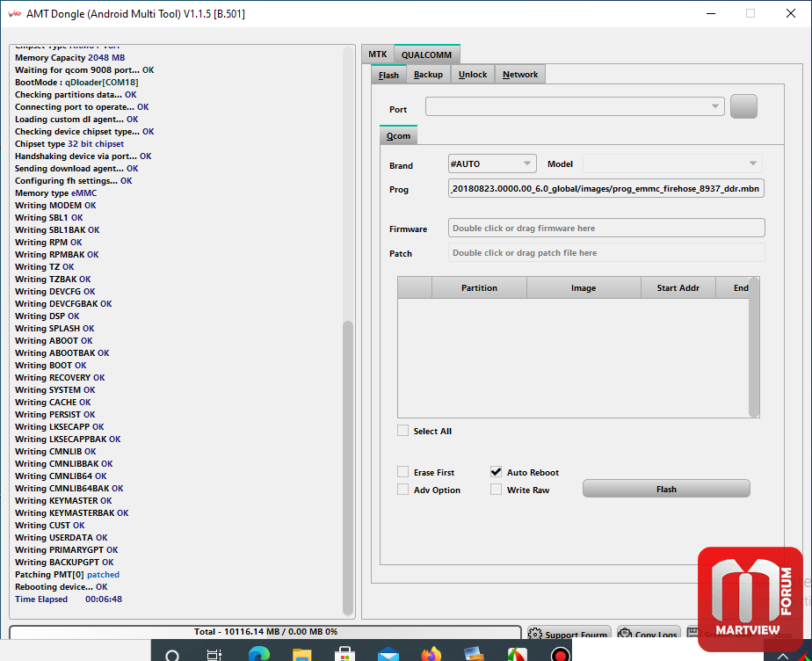Click the 'Rebooting device... OK' log line
The height and width of the screenshot is (661, 812).
pyautogui.click(x=62, y=586)
